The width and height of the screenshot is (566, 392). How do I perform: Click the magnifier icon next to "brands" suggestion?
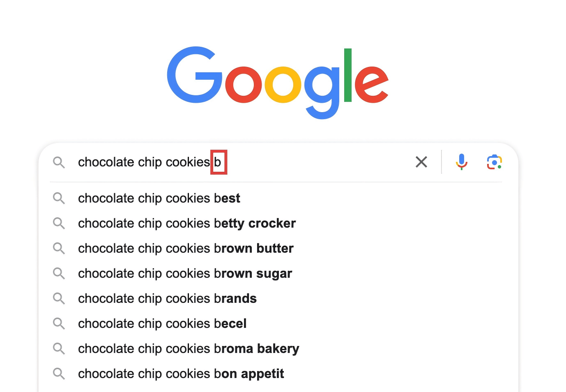[x=59, y=299]
